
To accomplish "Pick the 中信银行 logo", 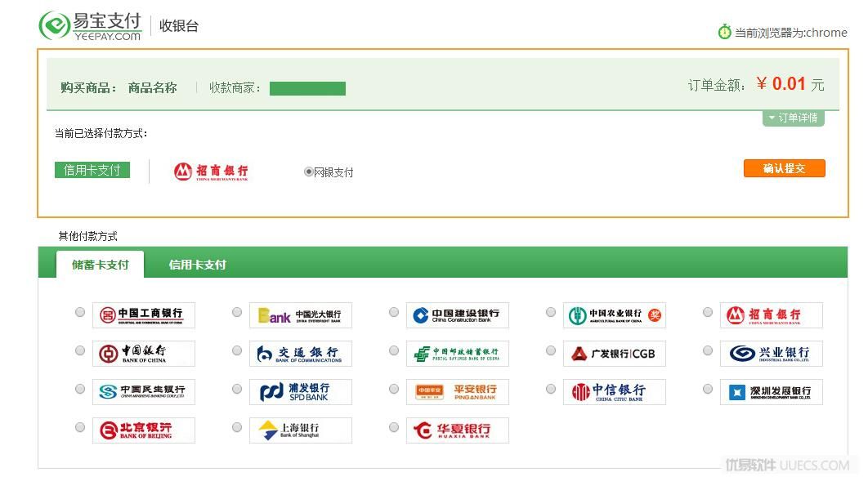I will 615,392.
